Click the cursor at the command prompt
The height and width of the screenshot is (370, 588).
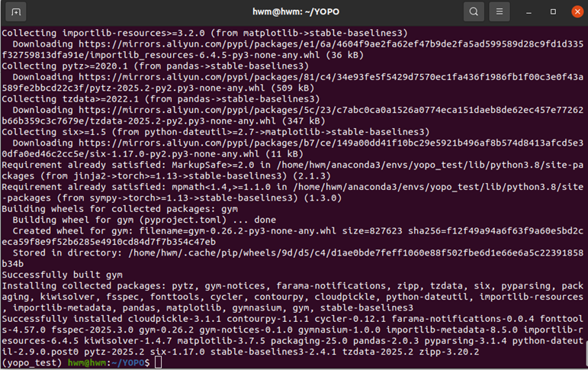(158, 363)
